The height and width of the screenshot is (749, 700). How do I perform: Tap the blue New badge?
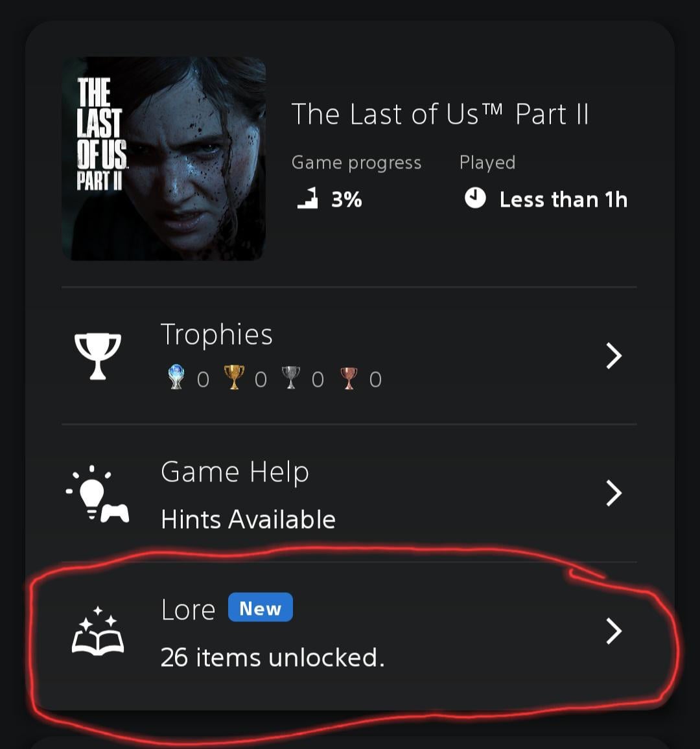pyautogui.click(x=261, y=608)
